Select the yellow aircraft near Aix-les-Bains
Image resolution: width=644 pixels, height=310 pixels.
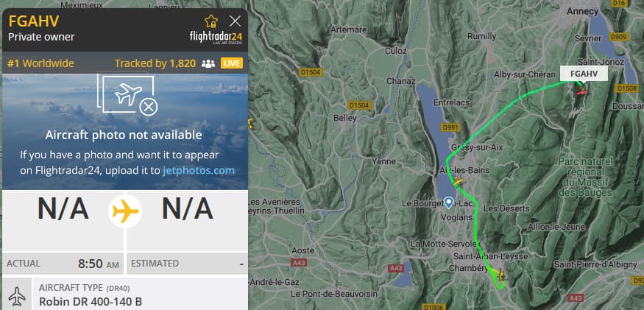coord(459,180)
